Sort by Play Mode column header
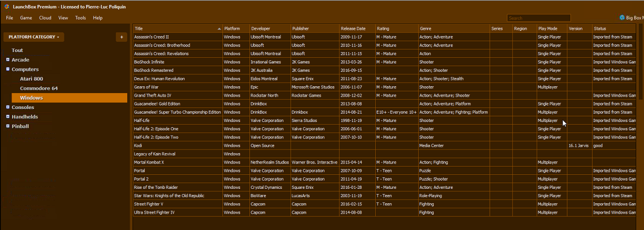644x230 pixels. pyautogui.click(x=552, y=28)
